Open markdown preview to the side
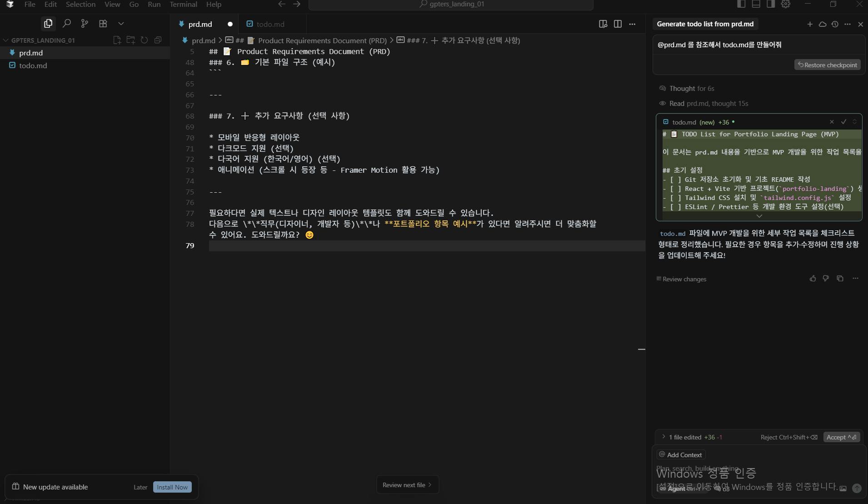The width and height of the screenshot is (868, 504). click(603, 24)
